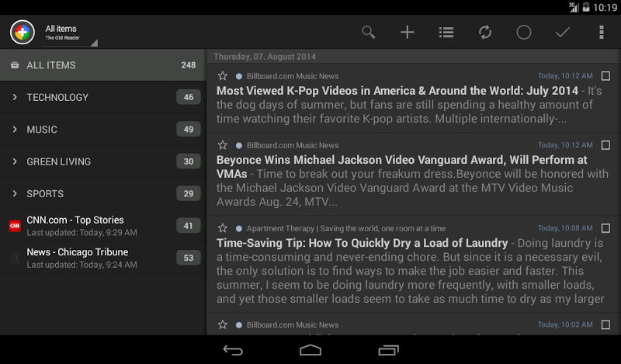The image size is (621, 364).
Task: Check the Beyonce article checkbox
Action: 605,145
